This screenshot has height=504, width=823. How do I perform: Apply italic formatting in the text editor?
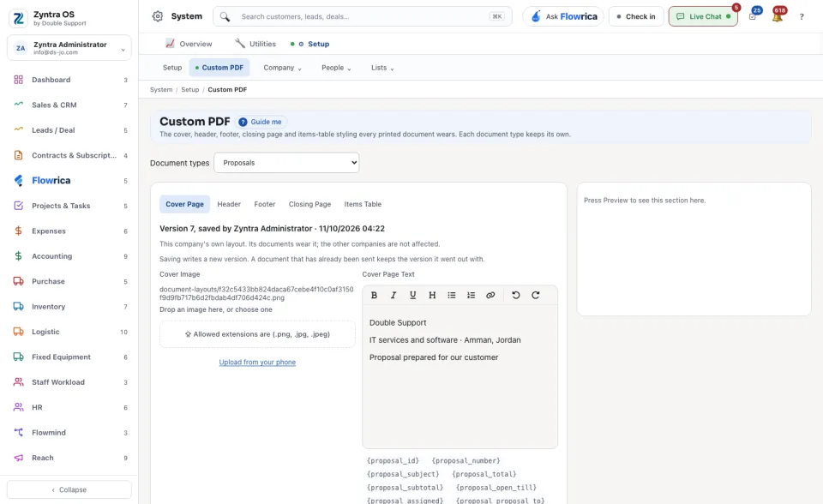[x=393, y=295]
